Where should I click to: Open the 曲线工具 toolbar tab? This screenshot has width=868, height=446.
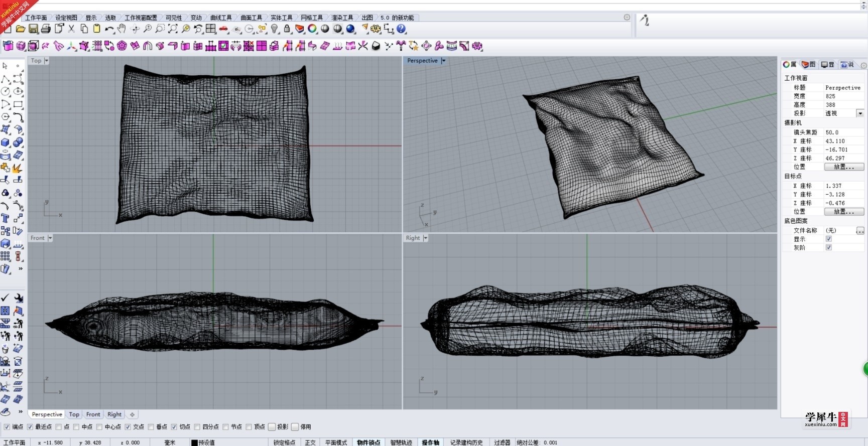click(x=221, y=18)
